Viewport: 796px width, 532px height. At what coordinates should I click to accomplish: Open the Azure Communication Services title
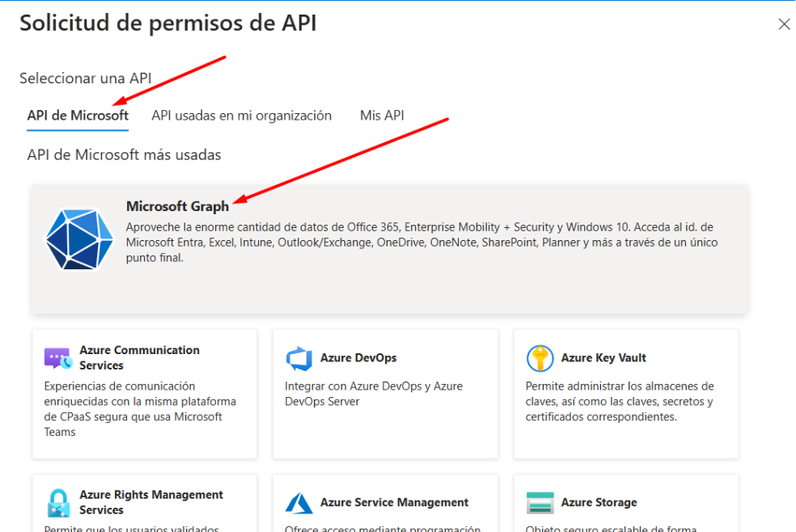pyautogui.click(x=139, y=357)
